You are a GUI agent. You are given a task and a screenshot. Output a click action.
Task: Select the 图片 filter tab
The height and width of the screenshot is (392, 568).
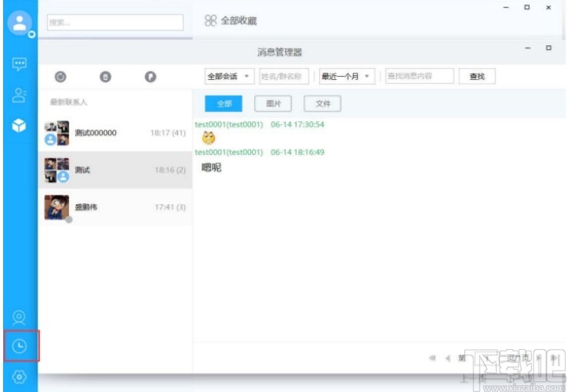click(x=272, y=104)
